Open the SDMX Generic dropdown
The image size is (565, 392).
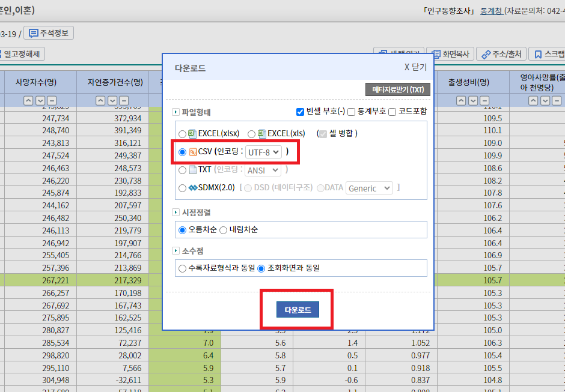tap(369, 188)
